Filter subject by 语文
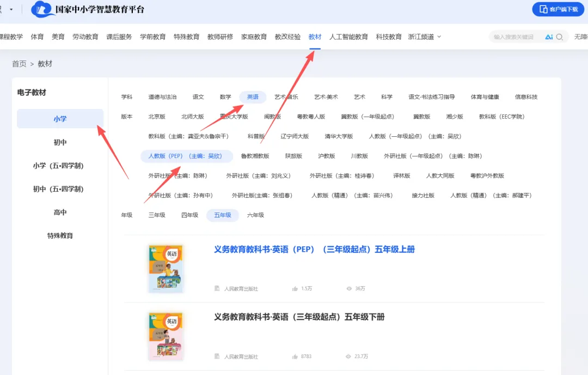The image size is (588, 375). (198, 97)
